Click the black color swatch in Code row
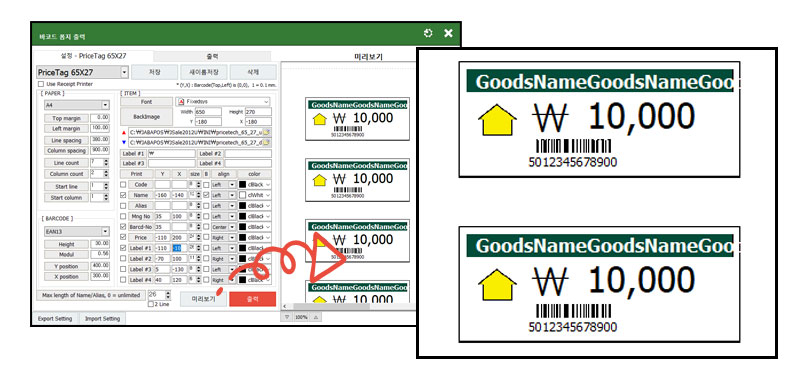The image size is (800, 375). (x=242, y=184)
